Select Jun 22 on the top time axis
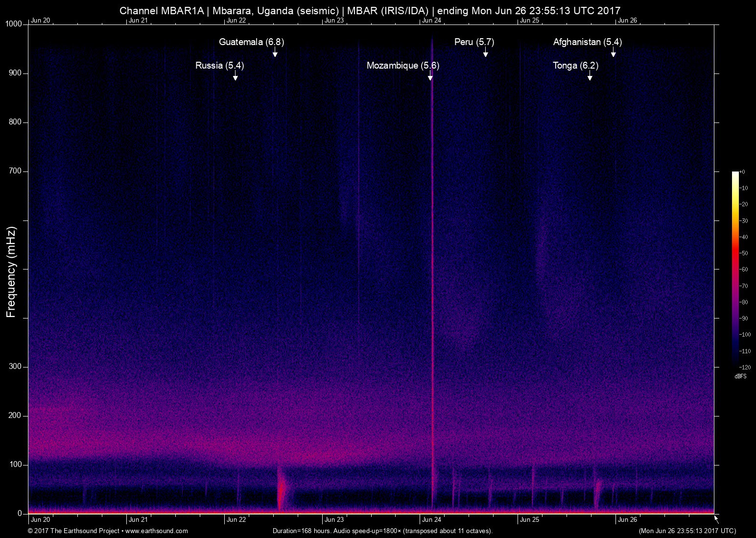This screenshot has width=756, height=538. tap(236, 21)
